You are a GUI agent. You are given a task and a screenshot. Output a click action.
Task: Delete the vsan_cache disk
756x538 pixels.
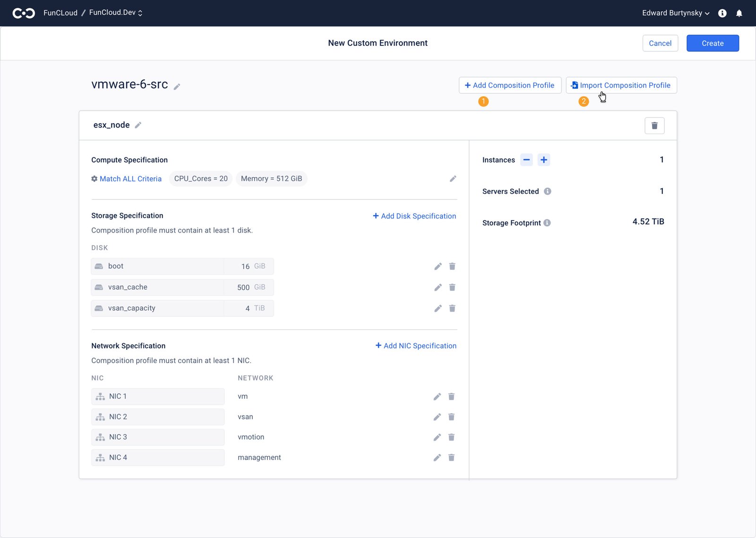pyautogui.click(x=452, y=287)
